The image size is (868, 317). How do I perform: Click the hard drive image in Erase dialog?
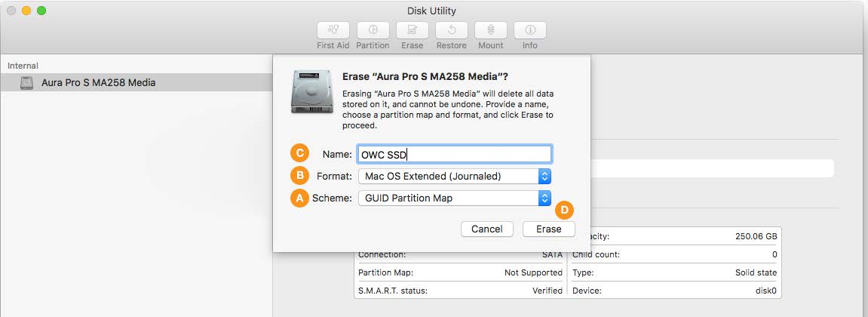[x=311, y=91]
